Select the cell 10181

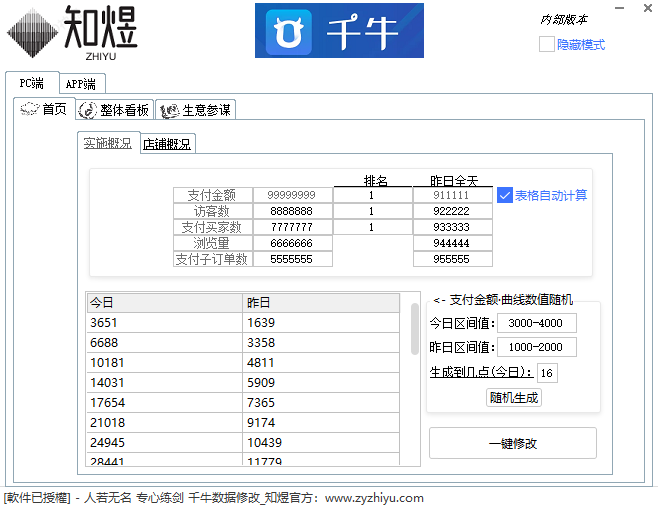pyautogui.click(x=164, y=362)
